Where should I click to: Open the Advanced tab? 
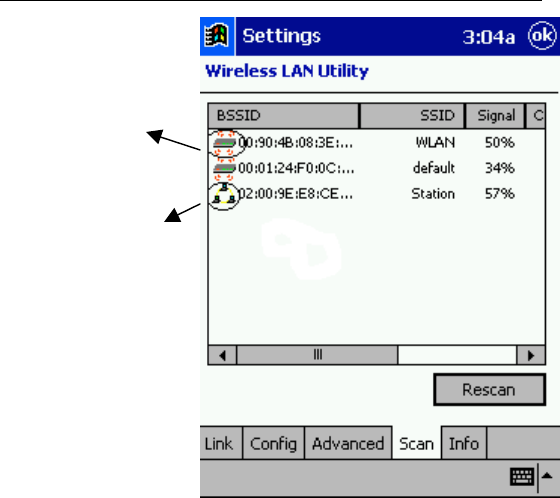(x=348, y=443)
